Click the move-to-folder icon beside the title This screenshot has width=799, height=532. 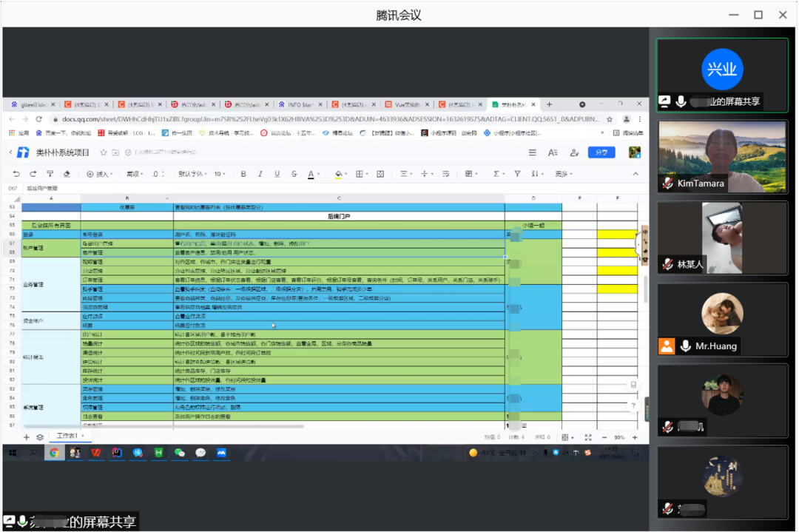pyautogui.click(x=115, y=152)
